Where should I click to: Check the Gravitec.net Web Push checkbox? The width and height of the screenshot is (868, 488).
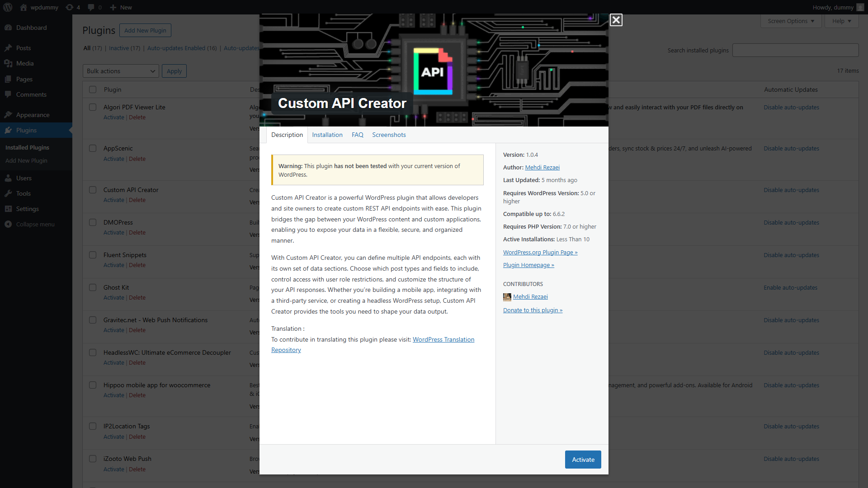(x=93, y=320)
